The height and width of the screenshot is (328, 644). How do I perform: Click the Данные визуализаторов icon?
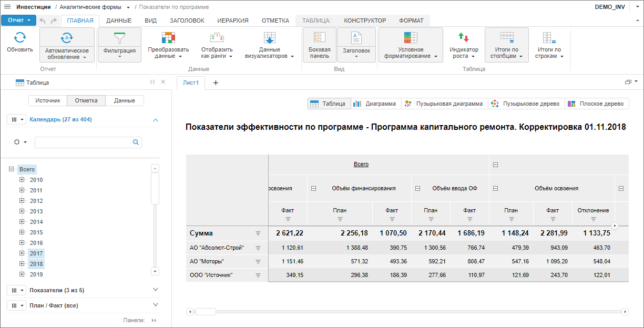pos(269,38)
